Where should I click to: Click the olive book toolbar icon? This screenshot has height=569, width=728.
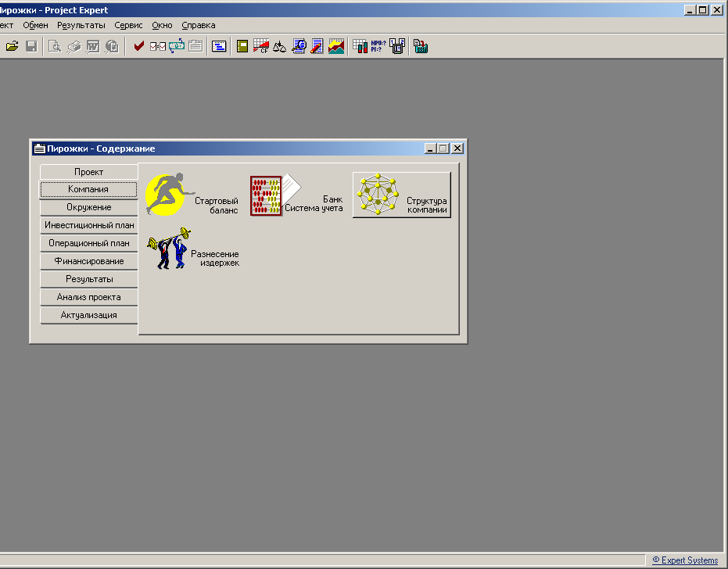click(242, 46)
